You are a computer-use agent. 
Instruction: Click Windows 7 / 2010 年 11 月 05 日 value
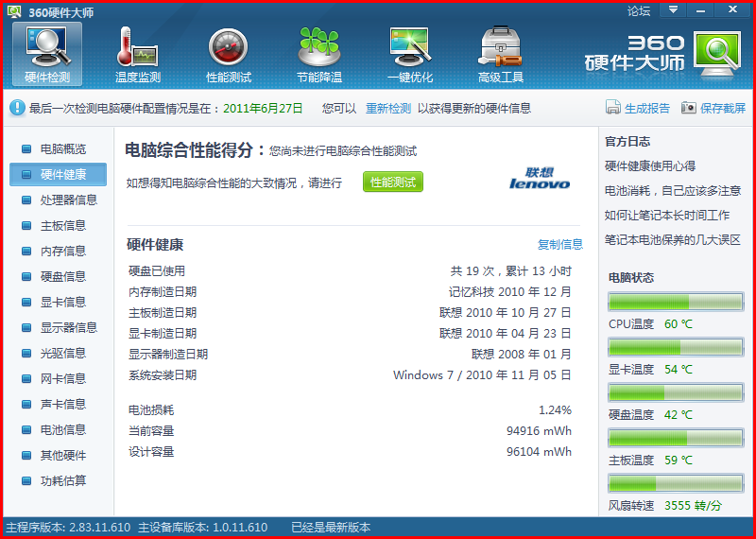pyautogui.click(x=482, y=375)
